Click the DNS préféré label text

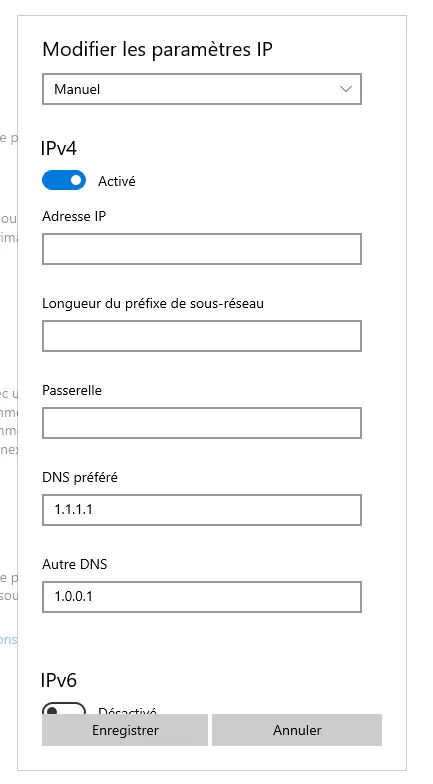click(x=80, y=477)
